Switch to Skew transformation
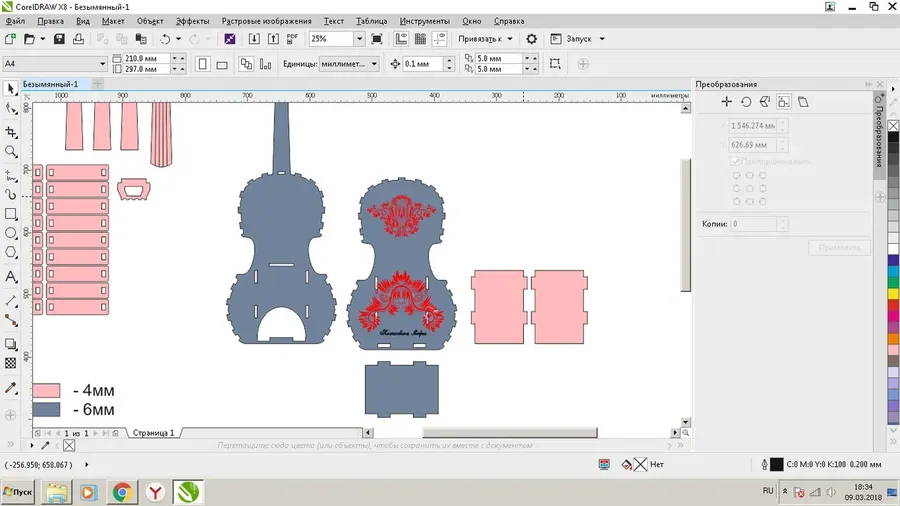Image resolution: width=900 pixels, height=506 pixels. tap(803, 102)
